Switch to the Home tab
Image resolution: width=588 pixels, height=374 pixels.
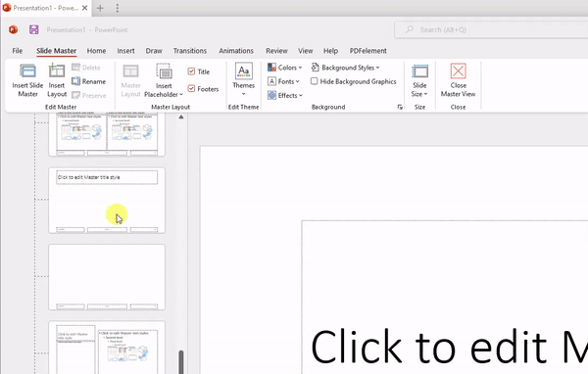pyautogui.click(x=96, y=51)
